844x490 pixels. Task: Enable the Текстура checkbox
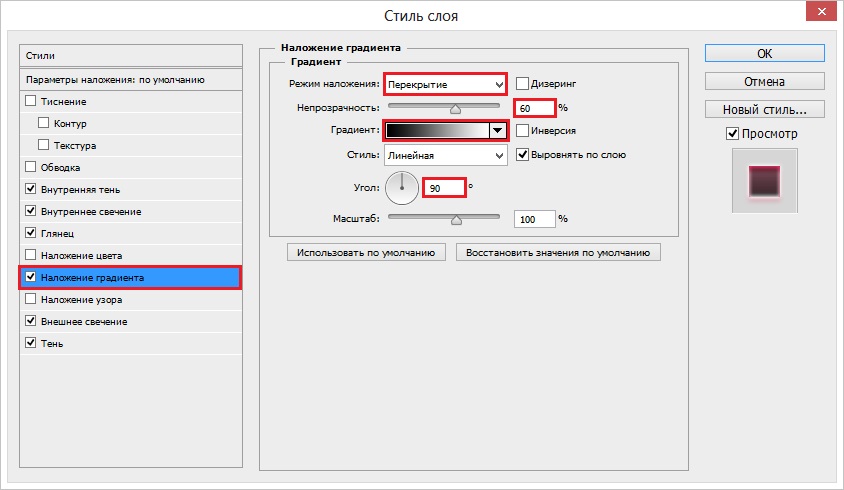[x=44, y=144]
